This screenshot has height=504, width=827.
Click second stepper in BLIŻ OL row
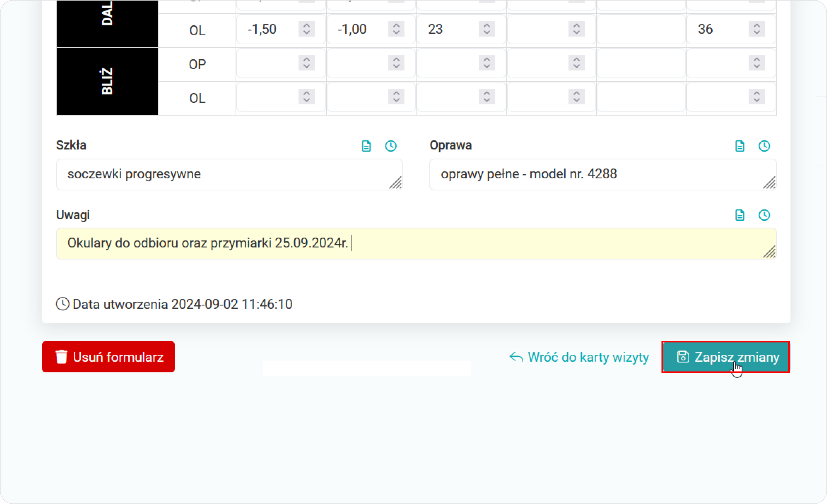[396, 97]
